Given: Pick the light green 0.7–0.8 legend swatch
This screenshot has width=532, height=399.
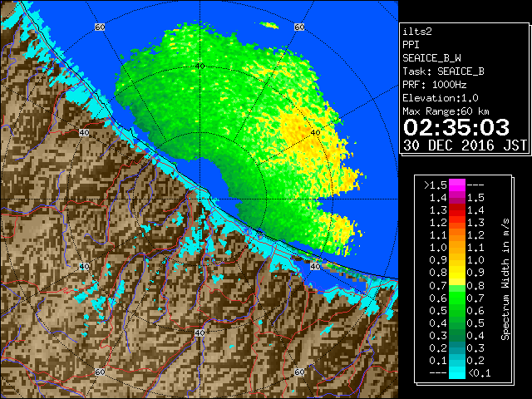Looking at the screenshot, I should click(x=457, y=288).
